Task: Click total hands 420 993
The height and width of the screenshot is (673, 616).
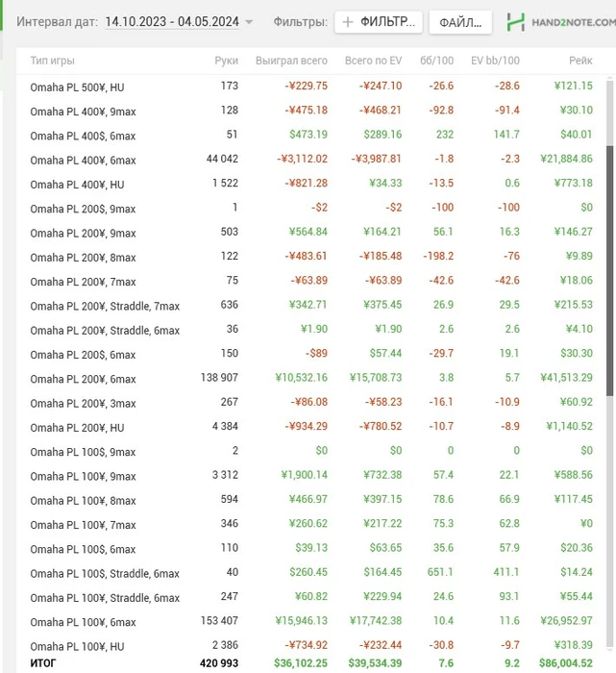Action: tap(219, 663)
